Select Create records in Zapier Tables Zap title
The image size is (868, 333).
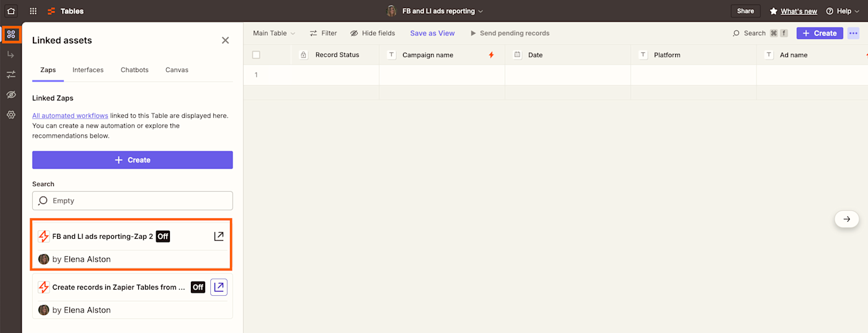(x=119, y=287)
